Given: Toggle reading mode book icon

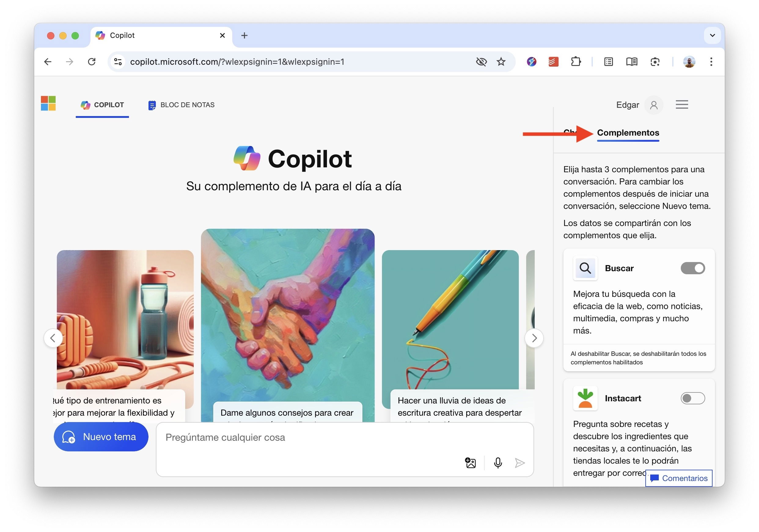Looking at the screenshot, I should tap(632, 62).
